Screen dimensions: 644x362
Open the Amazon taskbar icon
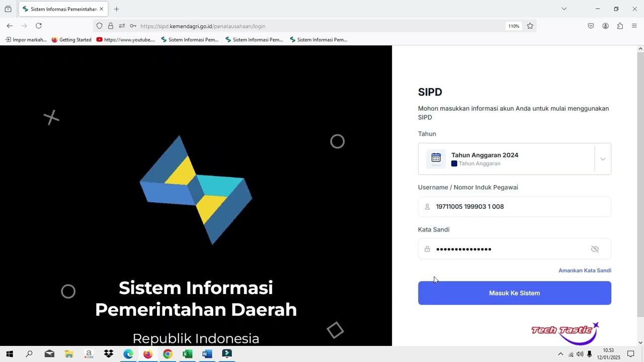click(89, 354)
